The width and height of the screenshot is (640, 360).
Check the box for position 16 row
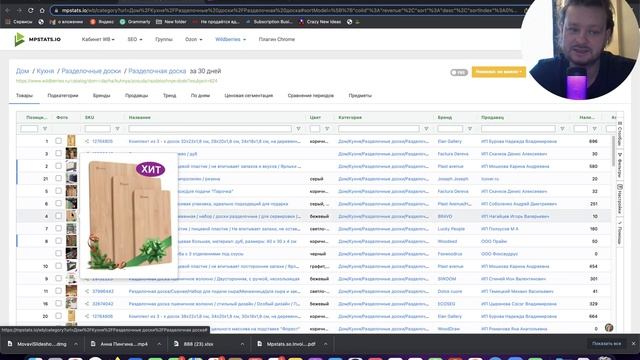58,303
